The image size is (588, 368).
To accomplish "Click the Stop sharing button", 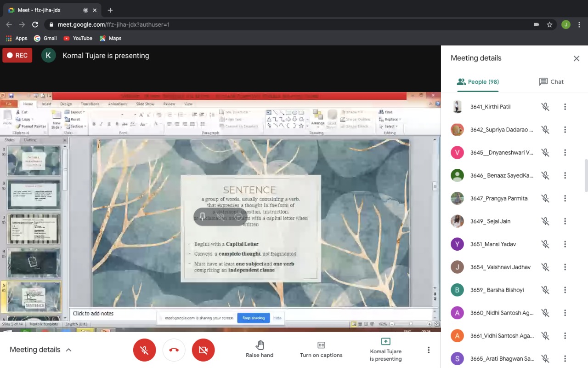I will tap(253, 318).
